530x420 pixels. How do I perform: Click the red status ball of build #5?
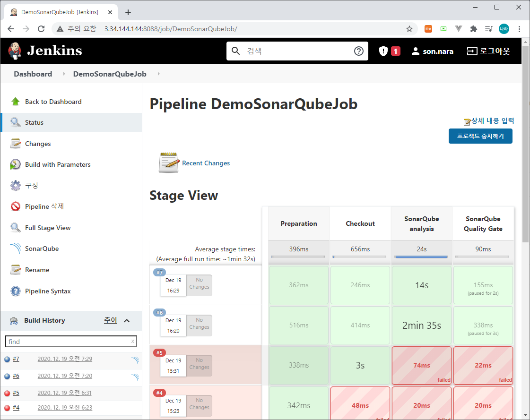tap(7, 393)
